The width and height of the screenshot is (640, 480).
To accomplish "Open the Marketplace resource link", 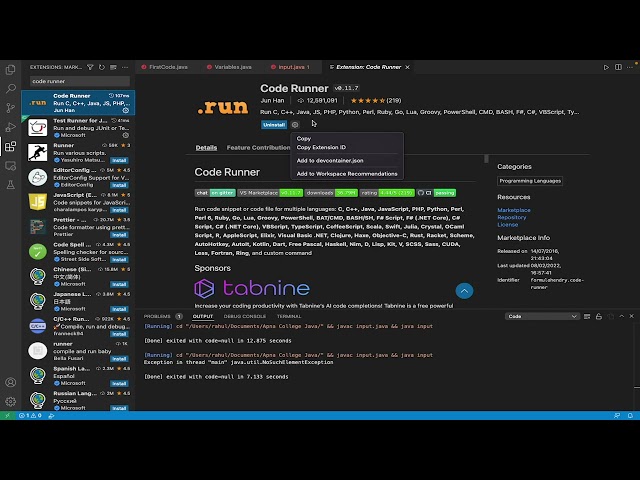I will click(x=513, y=210).
